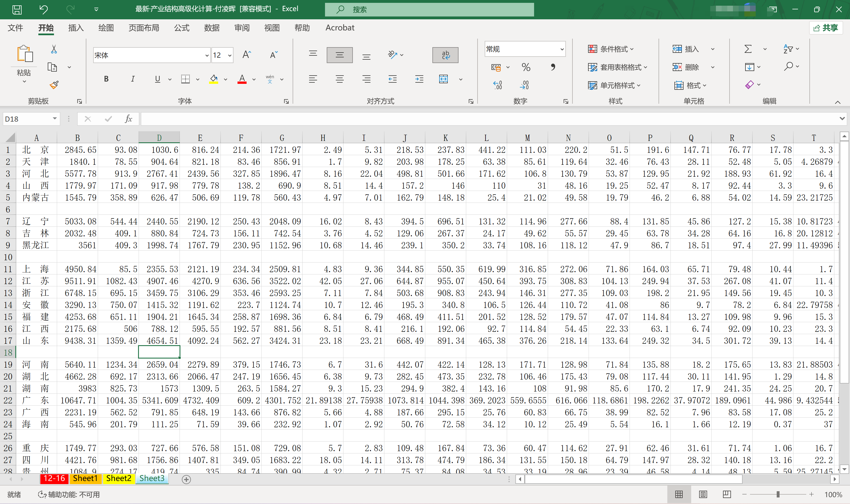850x504 pixels.
Task: Switch to Sheet2 worksheet tab
Action: (118, 478)
